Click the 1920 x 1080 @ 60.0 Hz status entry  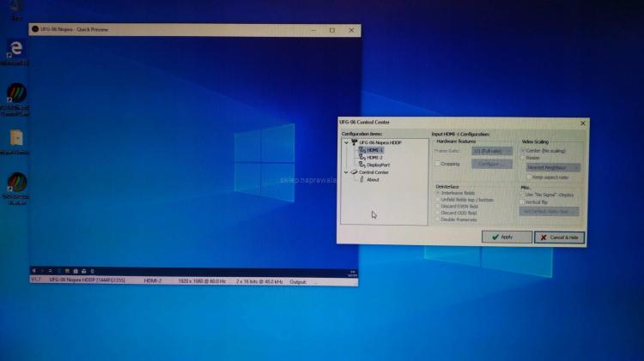coord(202,281)
